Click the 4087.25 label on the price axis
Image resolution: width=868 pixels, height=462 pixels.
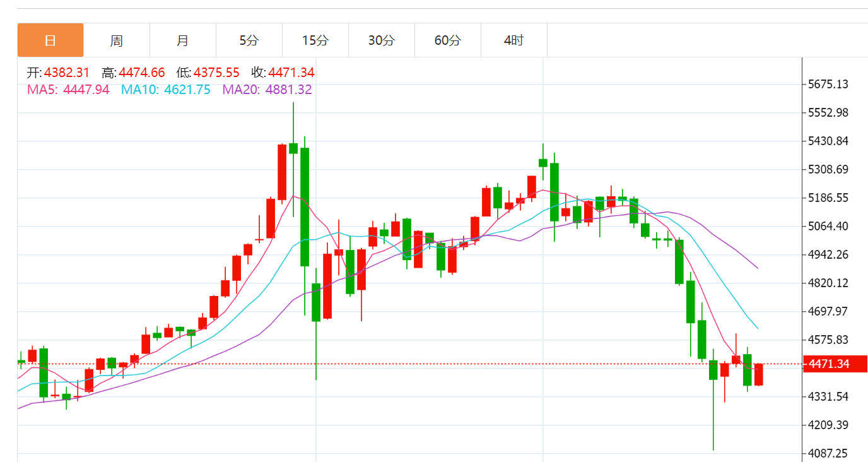pyautogui.click(x=828, y=453)
